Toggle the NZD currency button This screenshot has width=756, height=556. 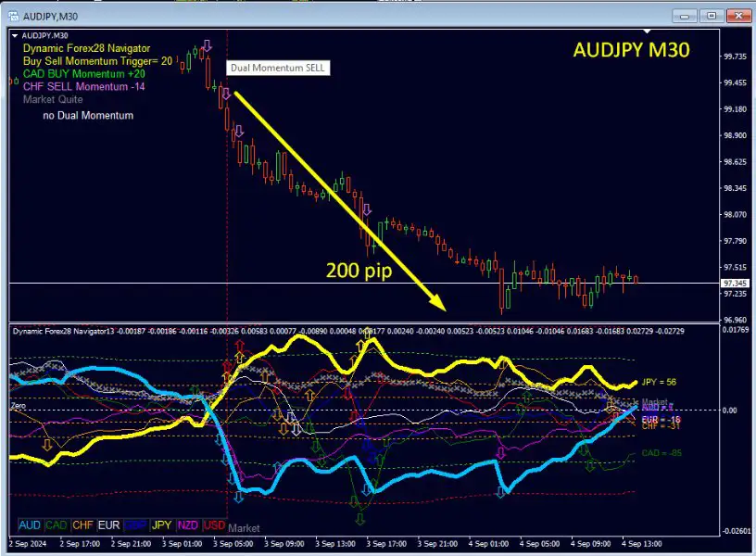click(189, 526)
